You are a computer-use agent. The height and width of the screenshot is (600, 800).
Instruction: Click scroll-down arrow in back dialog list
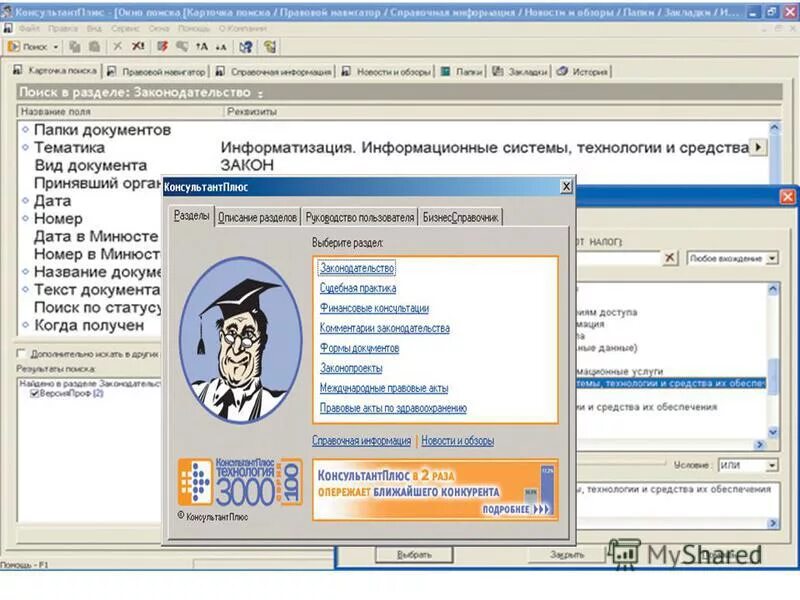pos(773,432)
